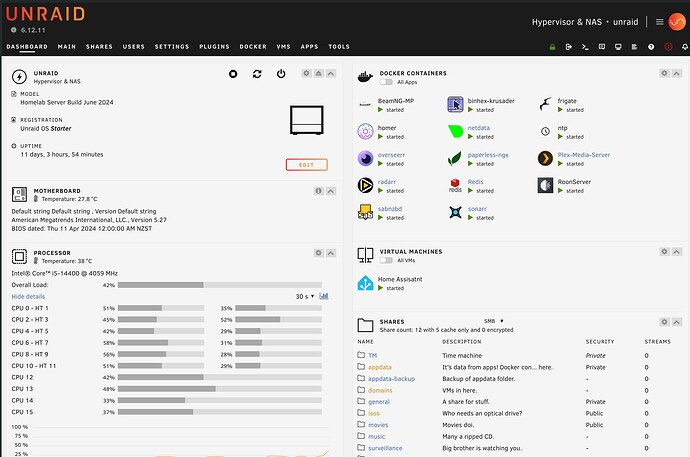Click the overseerr container icon
690x457 pixels.
click(365, 158)
